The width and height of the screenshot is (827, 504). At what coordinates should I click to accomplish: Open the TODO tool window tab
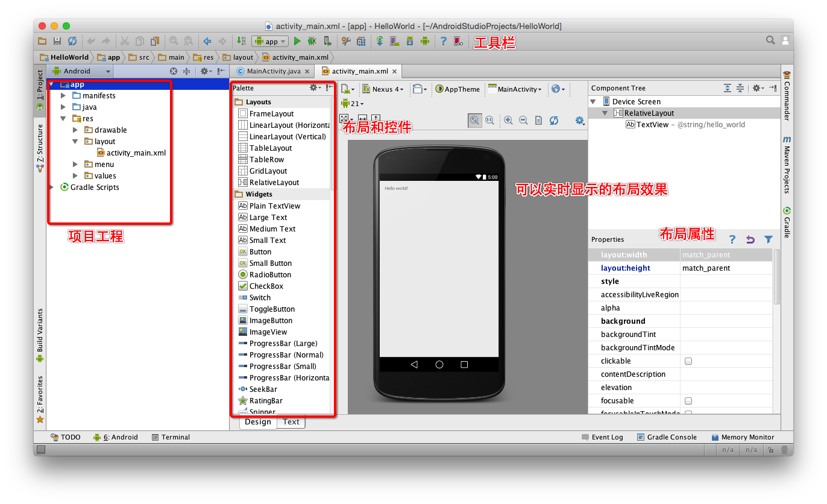[x=66, y=437]
